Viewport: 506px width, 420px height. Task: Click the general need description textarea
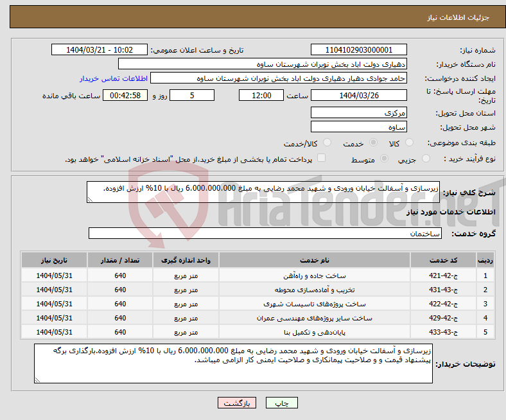(263, 192)
